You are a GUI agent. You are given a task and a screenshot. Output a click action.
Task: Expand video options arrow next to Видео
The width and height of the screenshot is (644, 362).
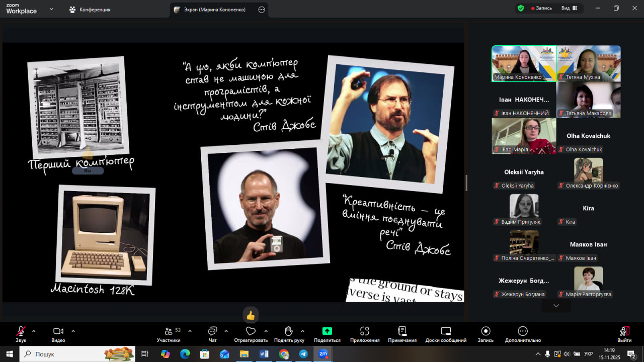73,331
